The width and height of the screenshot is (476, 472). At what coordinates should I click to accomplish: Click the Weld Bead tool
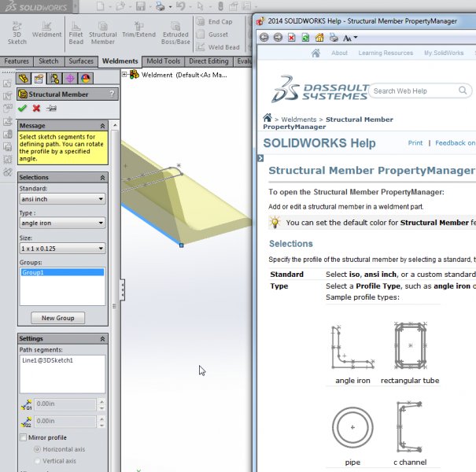click(218, 47)
